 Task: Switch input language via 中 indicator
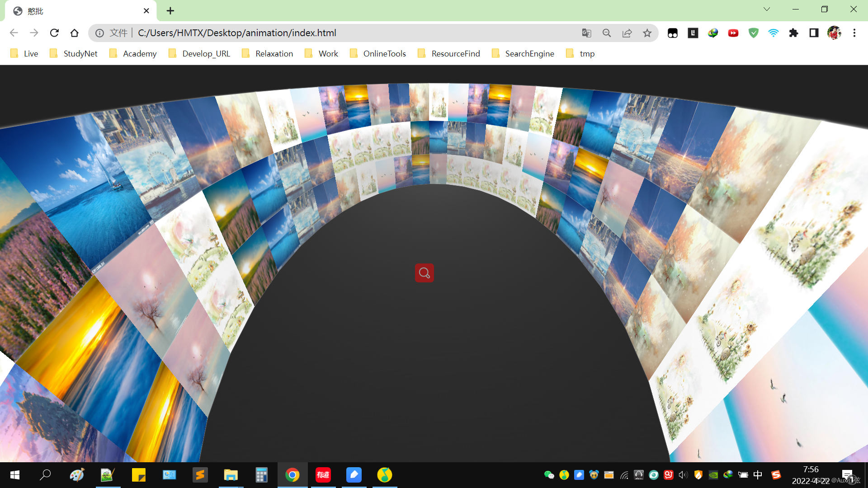pos(757,475)
